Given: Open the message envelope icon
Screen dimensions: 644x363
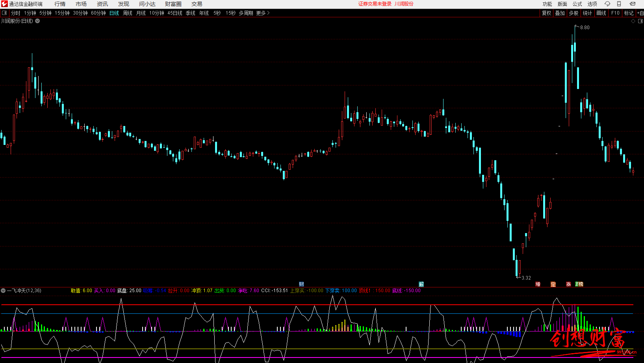Looking at the screenshot, I should (633, 4).
